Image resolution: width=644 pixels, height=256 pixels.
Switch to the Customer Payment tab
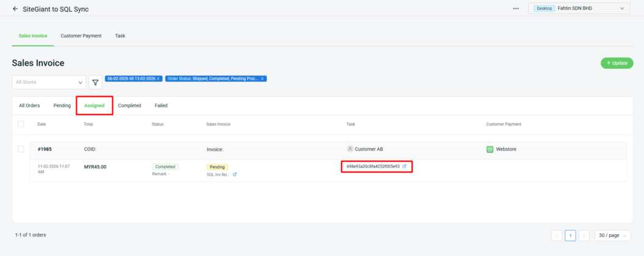click(81, 36)
